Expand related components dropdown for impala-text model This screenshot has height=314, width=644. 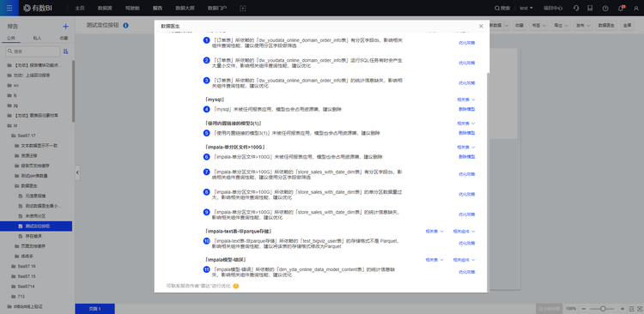[464, 231]
